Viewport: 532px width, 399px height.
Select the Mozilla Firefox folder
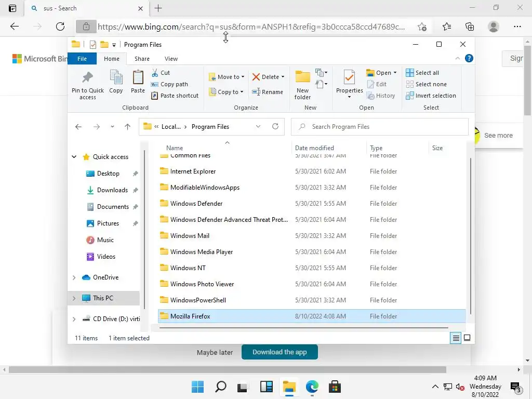pos(312,316)
